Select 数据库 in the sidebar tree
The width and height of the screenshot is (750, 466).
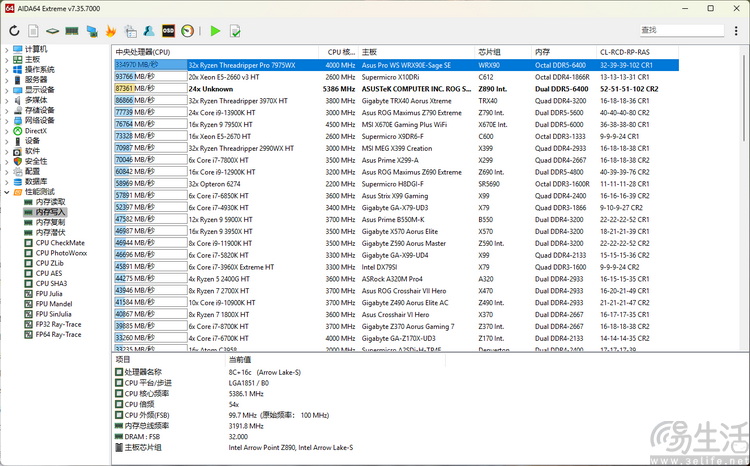(x=35, y=182)
